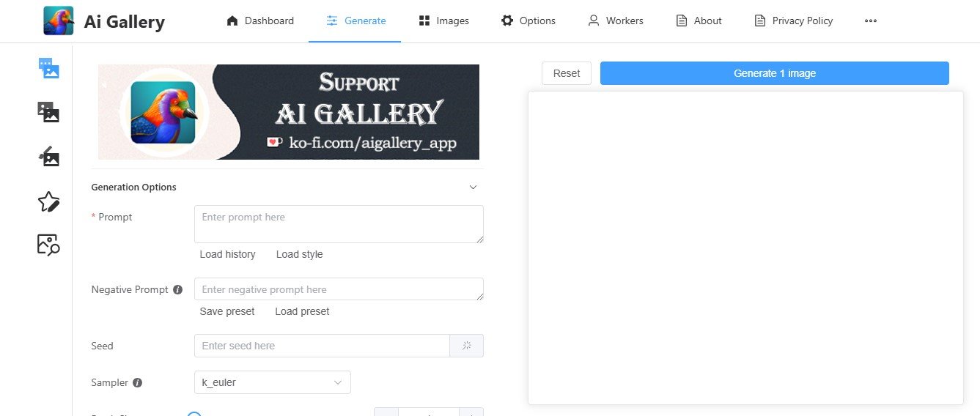Open the inpainting sidebar tool

(48, 156)
